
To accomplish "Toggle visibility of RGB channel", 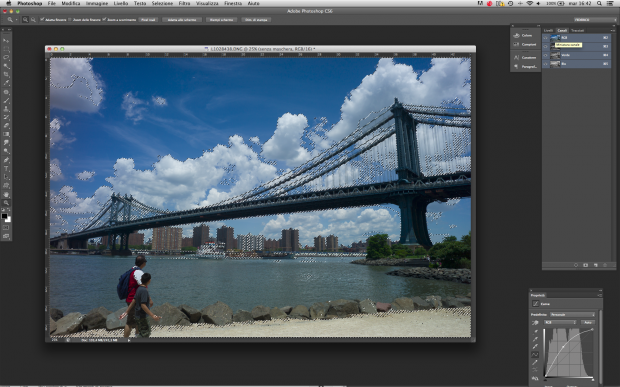I will pos(546,38).
